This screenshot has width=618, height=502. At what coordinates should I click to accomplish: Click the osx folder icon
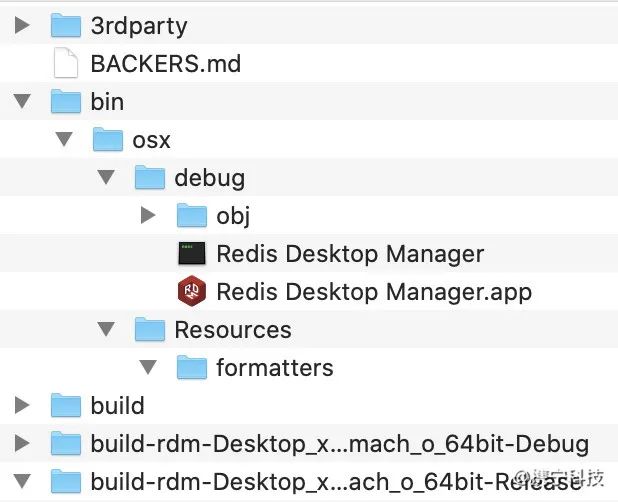tap(108, 139)
